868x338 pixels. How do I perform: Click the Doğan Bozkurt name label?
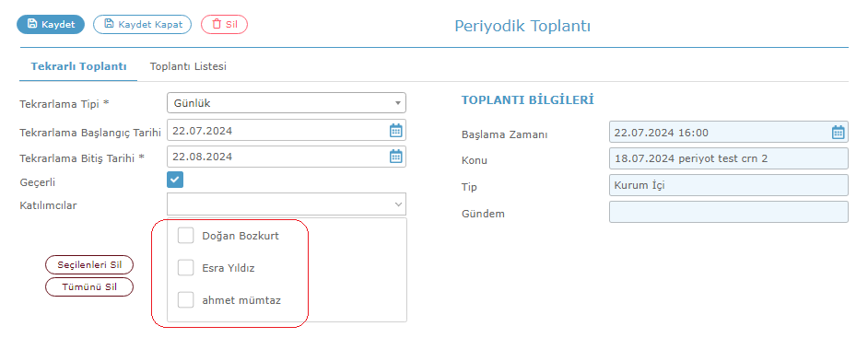click(x=240, y=236)
